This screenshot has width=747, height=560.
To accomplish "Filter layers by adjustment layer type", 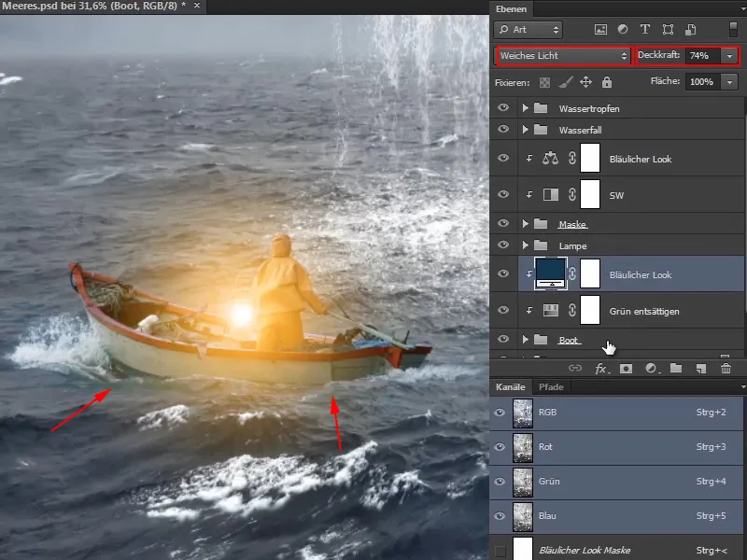I will [x=623, y=30].
